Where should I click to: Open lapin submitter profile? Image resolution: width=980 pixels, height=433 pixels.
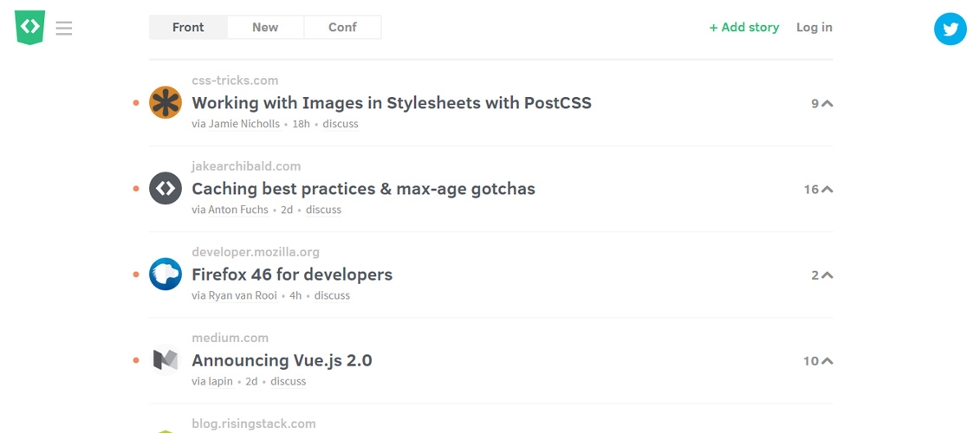[x=221, y=381]
